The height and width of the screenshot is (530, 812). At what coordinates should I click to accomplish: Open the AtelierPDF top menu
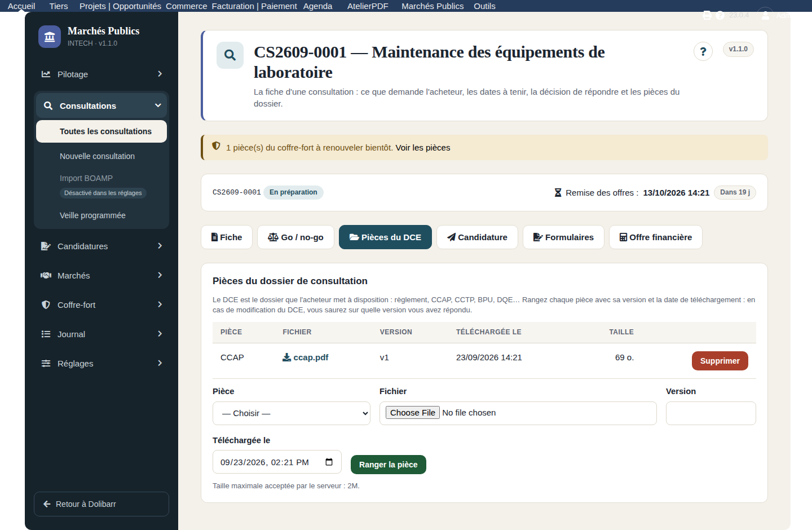click(368, 6)
